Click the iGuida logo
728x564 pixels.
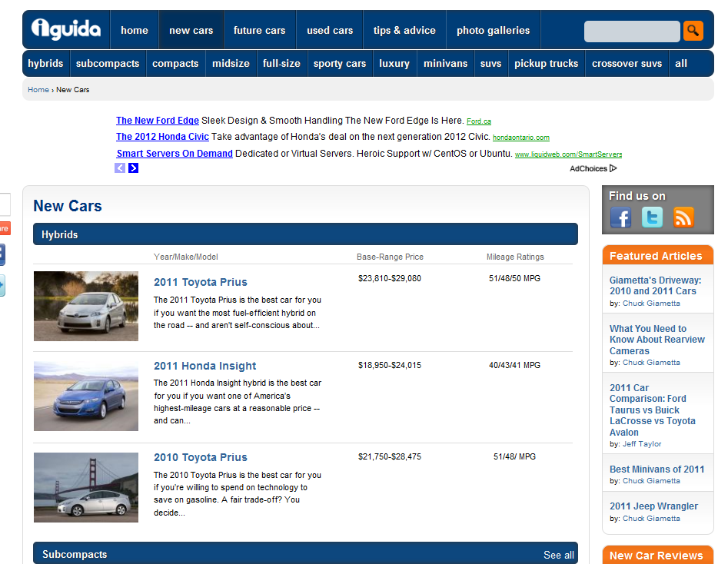66,29
